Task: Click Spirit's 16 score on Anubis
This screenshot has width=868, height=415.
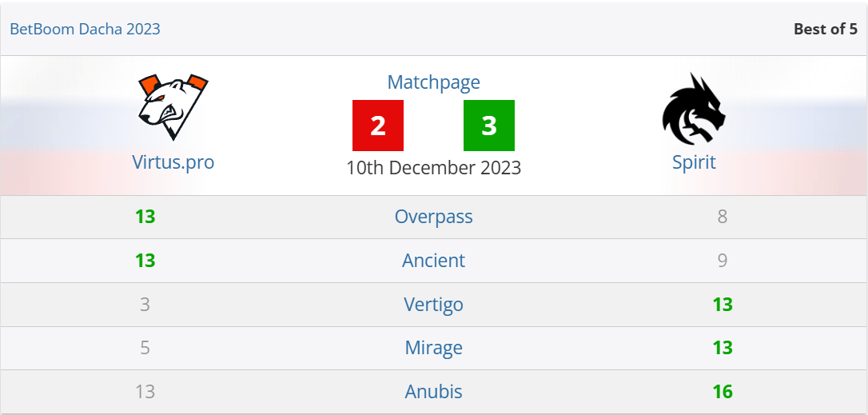Action: tap(723, 392)
